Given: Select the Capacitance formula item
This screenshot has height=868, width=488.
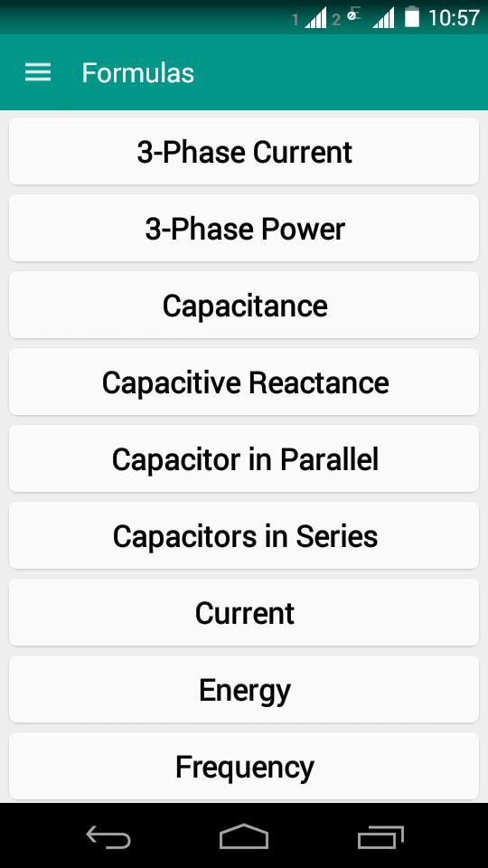Looking at the screenshot, I should [244, 305].
